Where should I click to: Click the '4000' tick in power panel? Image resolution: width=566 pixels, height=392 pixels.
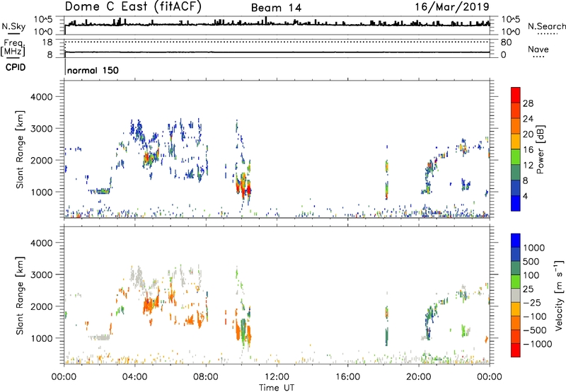[x=41, y=97]
